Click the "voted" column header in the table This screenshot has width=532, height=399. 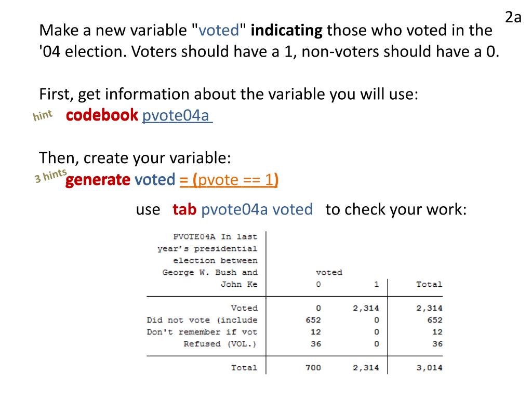329,272
